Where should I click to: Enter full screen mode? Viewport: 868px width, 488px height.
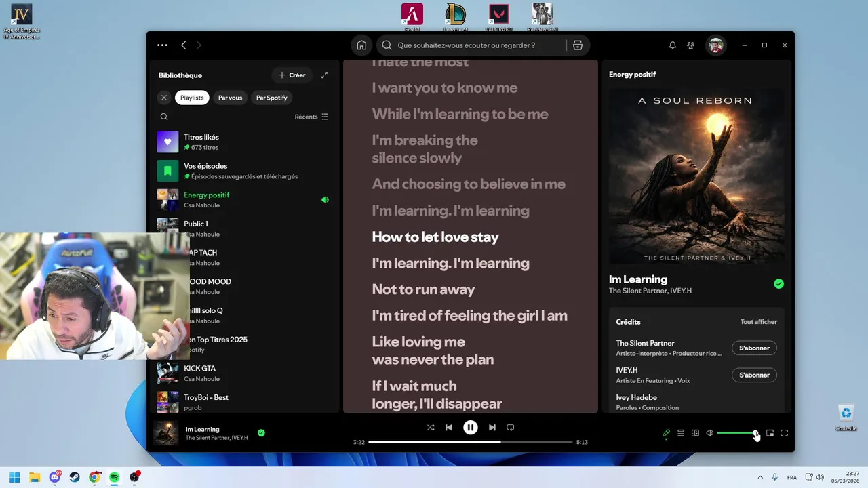[x=785, y=433]
